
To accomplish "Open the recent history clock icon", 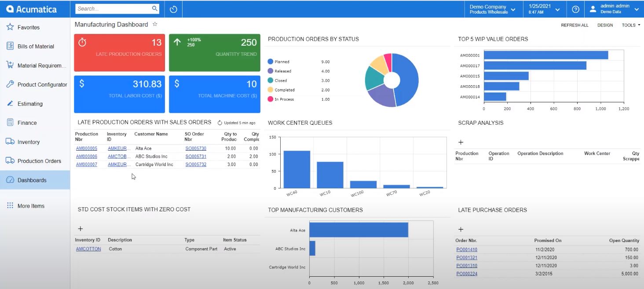I will point(173,9).
